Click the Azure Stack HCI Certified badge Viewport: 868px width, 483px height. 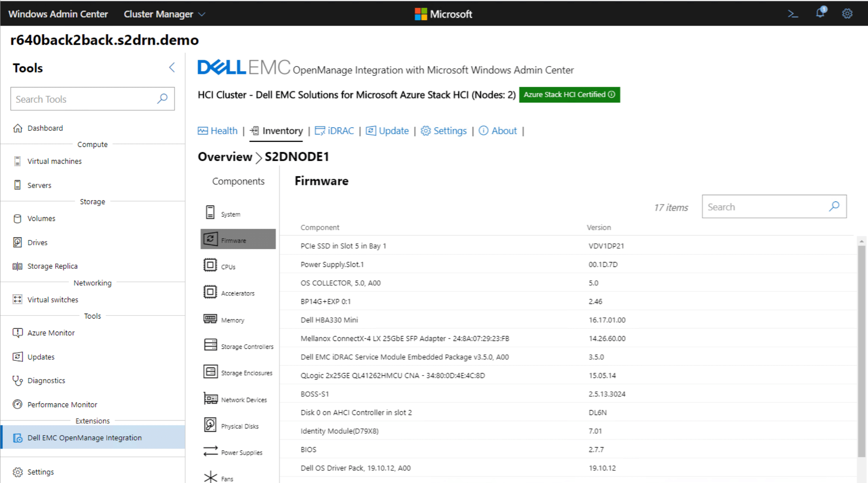pos(569,95)
